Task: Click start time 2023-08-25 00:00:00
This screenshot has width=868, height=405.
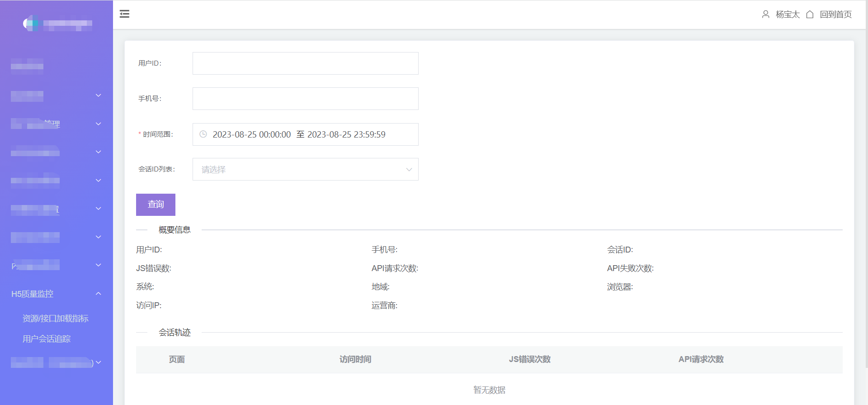Action: (x=252, y=134)
